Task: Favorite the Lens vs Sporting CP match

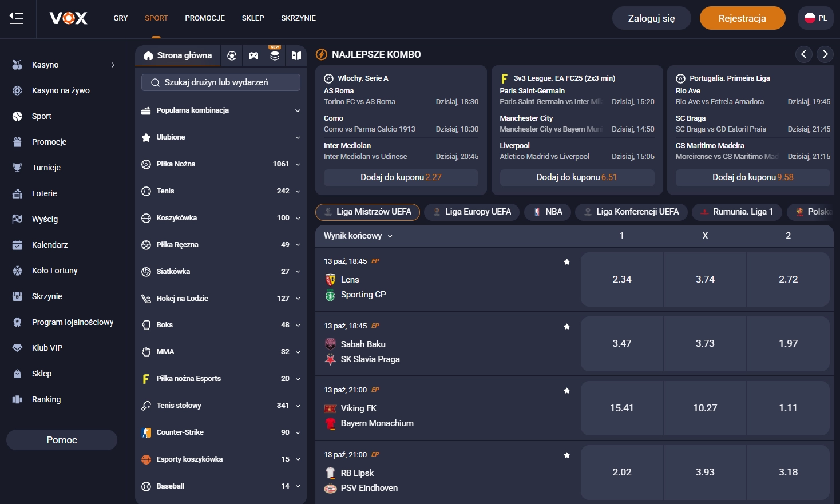Action: (x=566, y=262)
